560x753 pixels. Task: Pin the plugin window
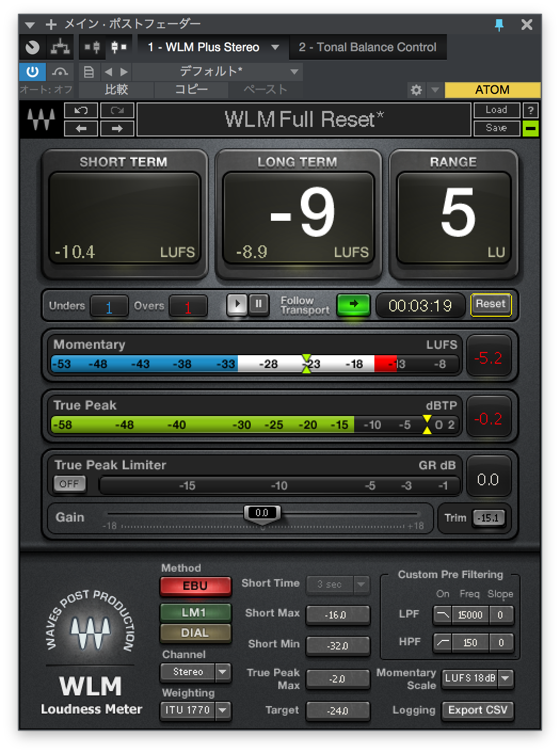(x=499, y=25)
